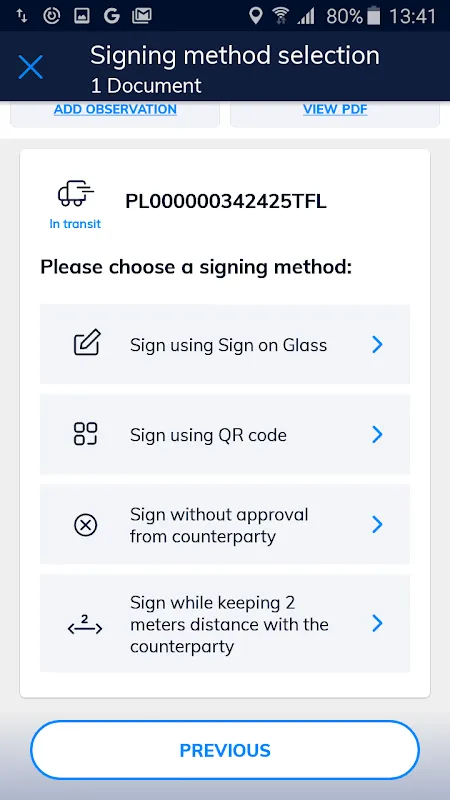Tap the circled X no-approval icon
The height and width of the screenshot is (800, 450).
tap(86, 524)
